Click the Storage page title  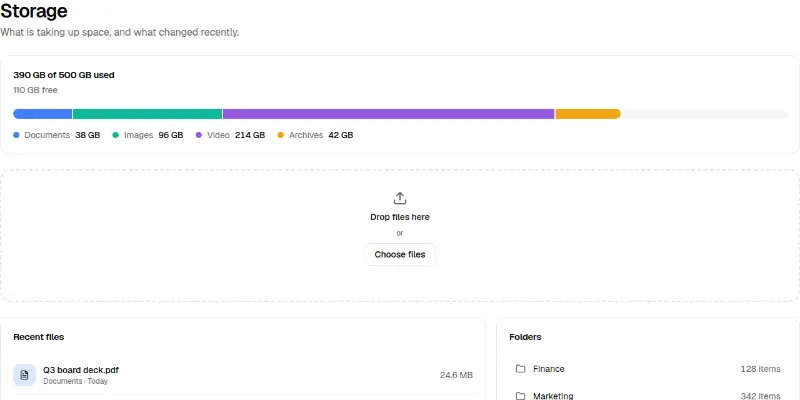tap(34, 11)
